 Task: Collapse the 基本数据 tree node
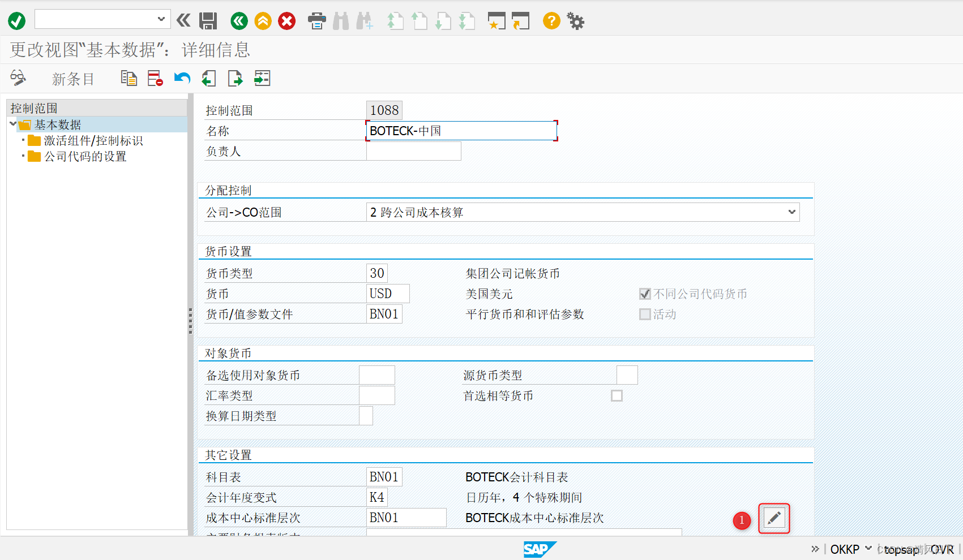12,124
